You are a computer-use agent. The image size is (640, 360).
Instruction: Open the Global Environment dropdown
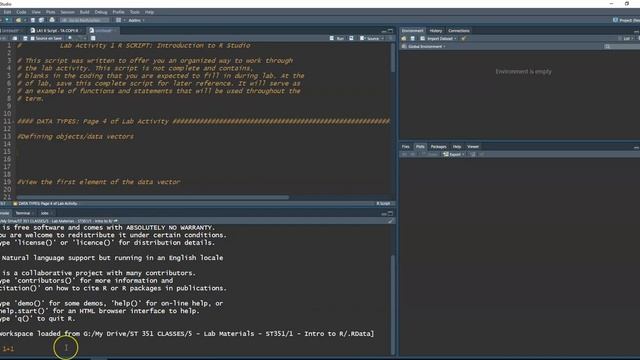click(x=424, y=47)
